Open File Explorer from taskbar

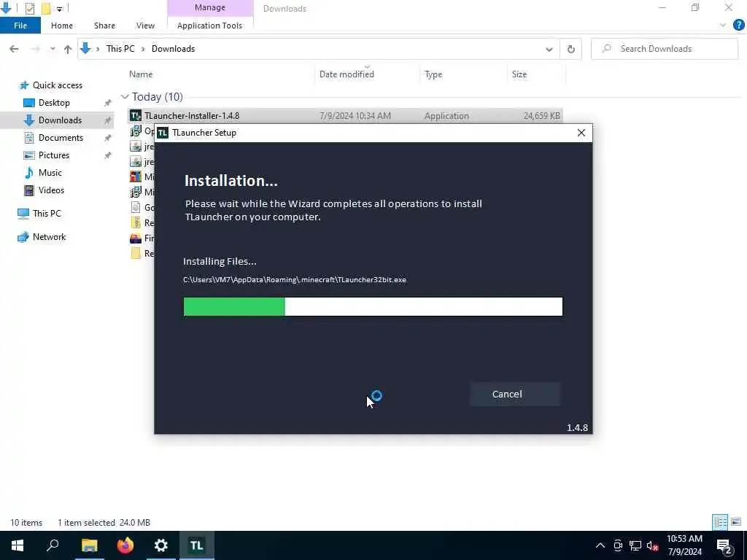[90, 545]
